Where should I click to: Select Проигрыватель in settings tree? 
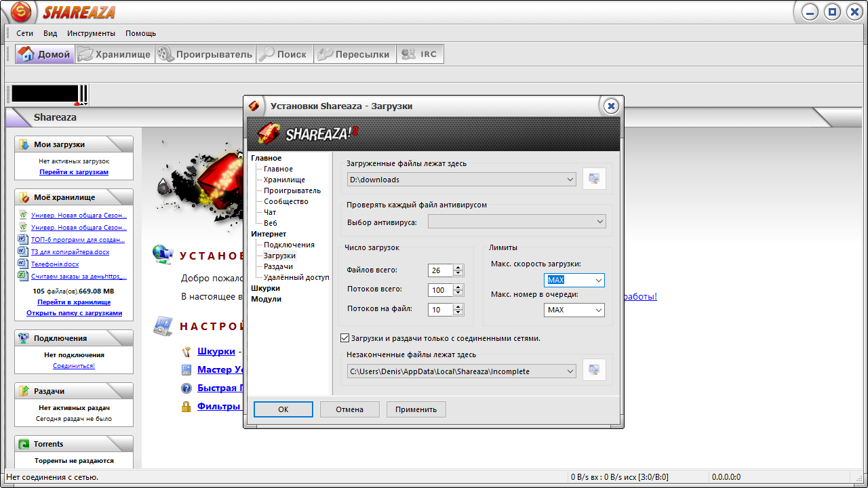pyautogui.click(x=292, y=190)
